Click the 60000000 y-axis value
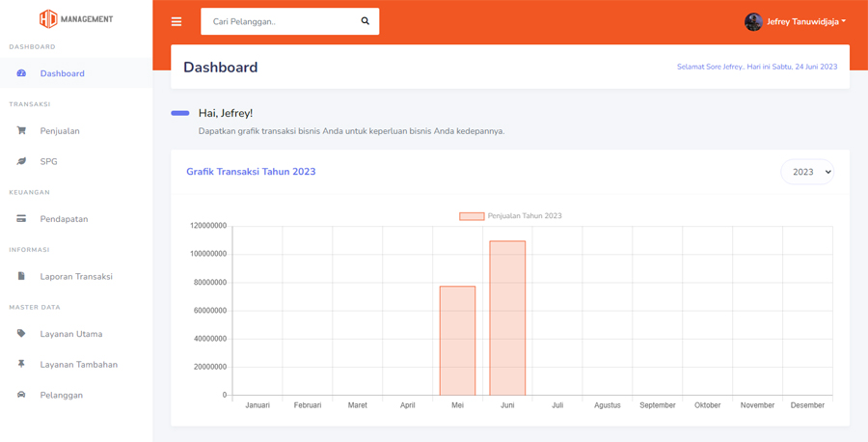 pyautogui.click(x=210, y=311)
